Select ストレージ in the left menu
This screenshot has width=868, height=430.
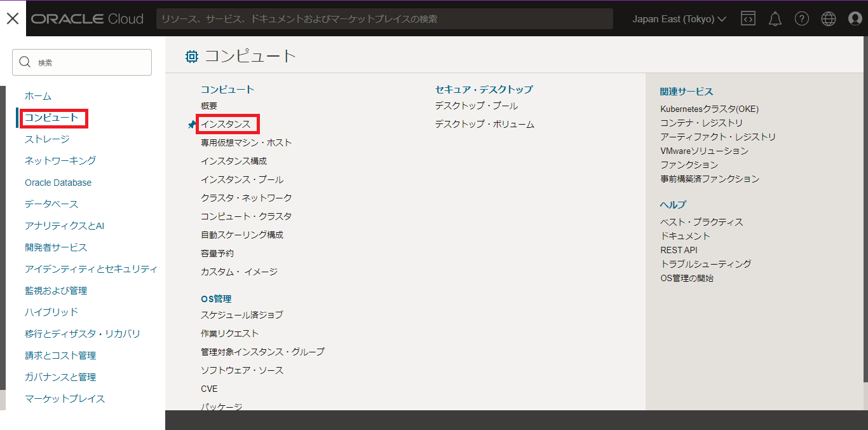tap(47, 139)
